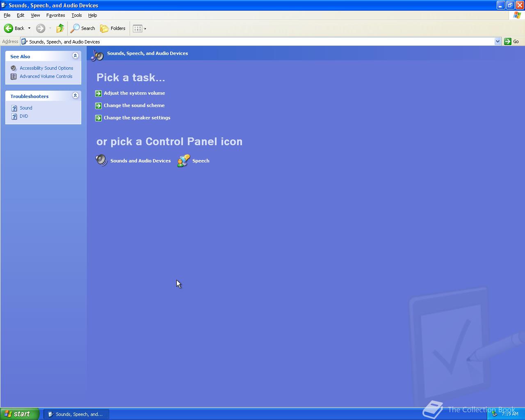525x420 pixels.
Task: Open the Sounds and Audio Devices label
Action: point(140,161)
